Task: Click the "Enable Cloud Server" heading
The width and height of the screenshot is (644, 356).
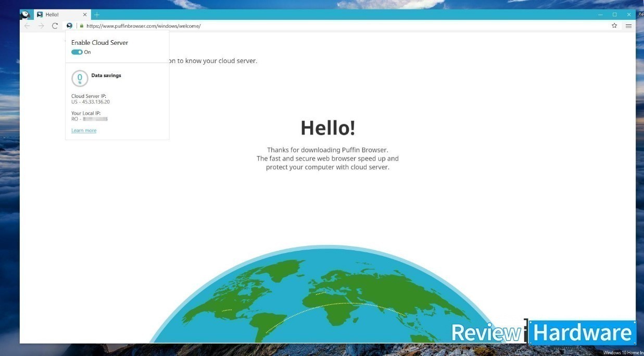Action: point(99,43)
